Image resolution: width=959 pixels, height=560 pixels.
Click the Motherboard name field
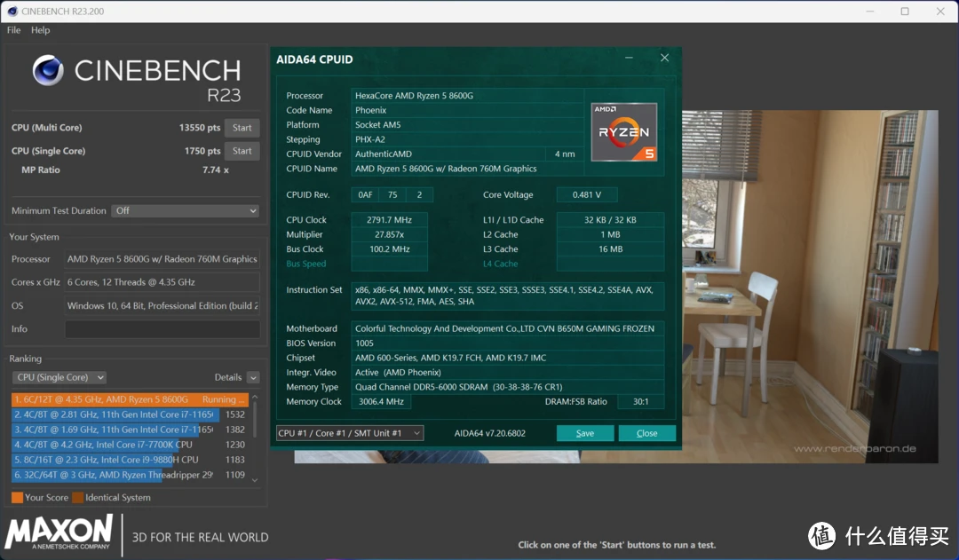point(508,328)
